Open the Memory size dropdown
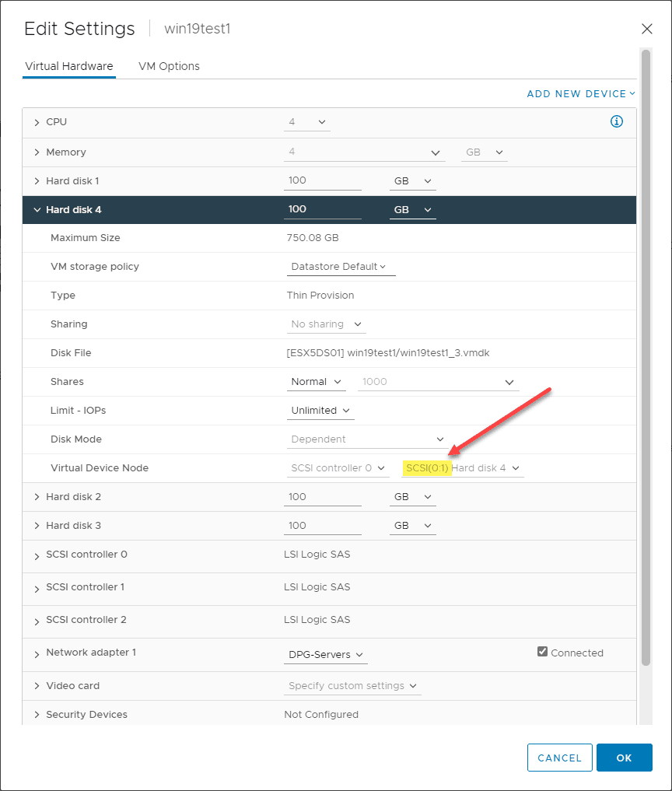This screenshot has width=672, height=791. pos(364,152)
